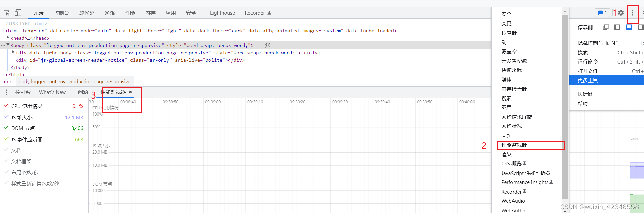The width and height of the screenshot is (644, 213).
Task: Open the Recorder tab in top toolbar
Action: click(258, 13)
